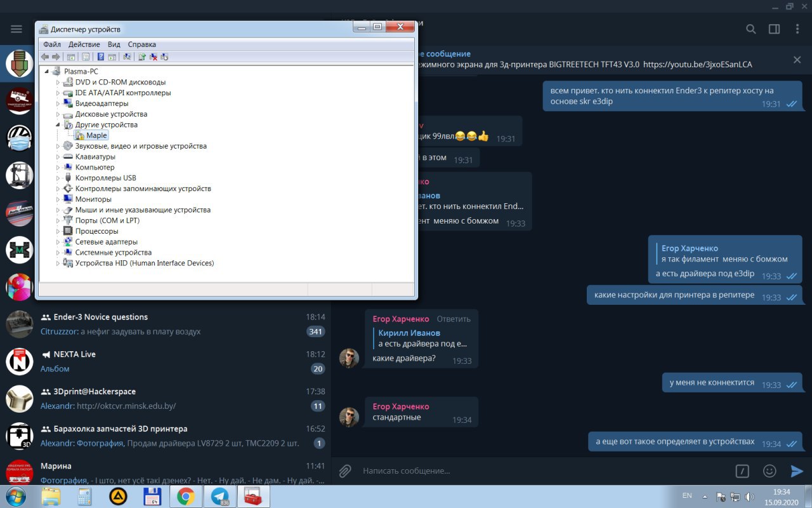812x508 pixels.
Task: Open the emoji picker smiley icon
Action: click(x=769, y=471)
